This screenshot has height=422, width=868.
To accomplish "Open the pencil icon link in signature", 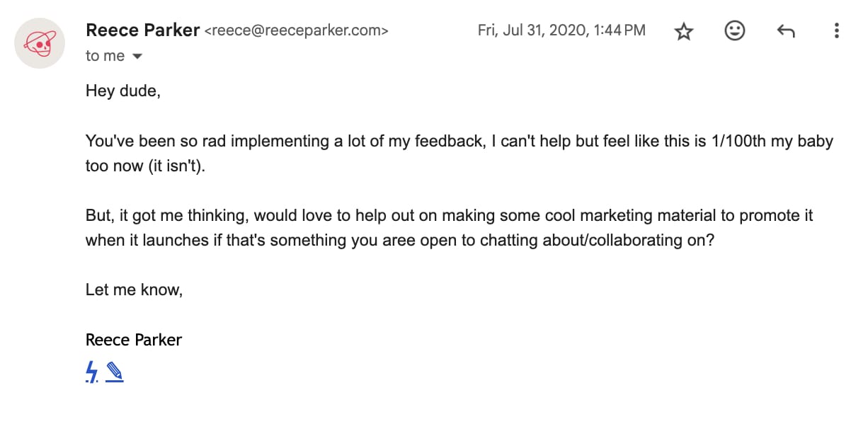I will click(x=114, y=372).
